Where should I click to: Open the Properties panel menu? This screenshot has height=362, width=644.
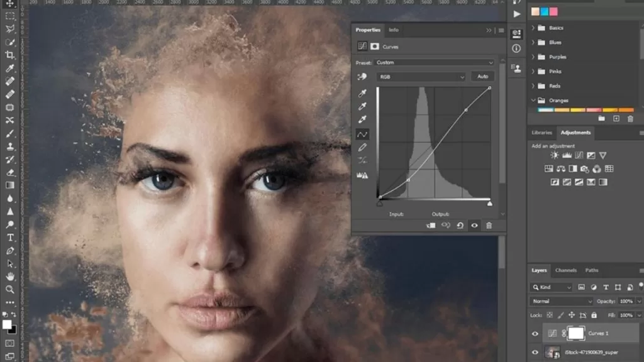coord(501,30)
